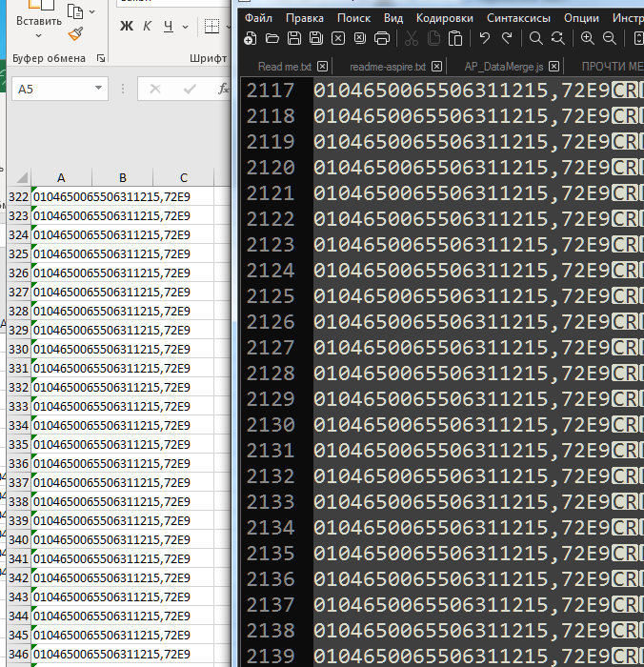Select row 322 header in Excel
Viewport: 644px width, 667px height.
tap(19, 196)
